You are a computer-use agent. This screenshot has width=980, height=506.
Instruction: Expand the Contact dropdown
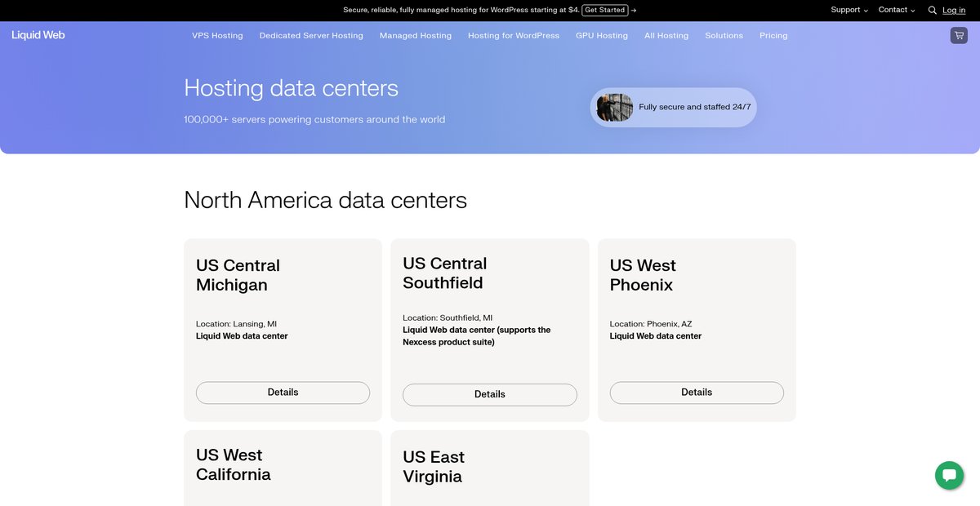point(897,10)
